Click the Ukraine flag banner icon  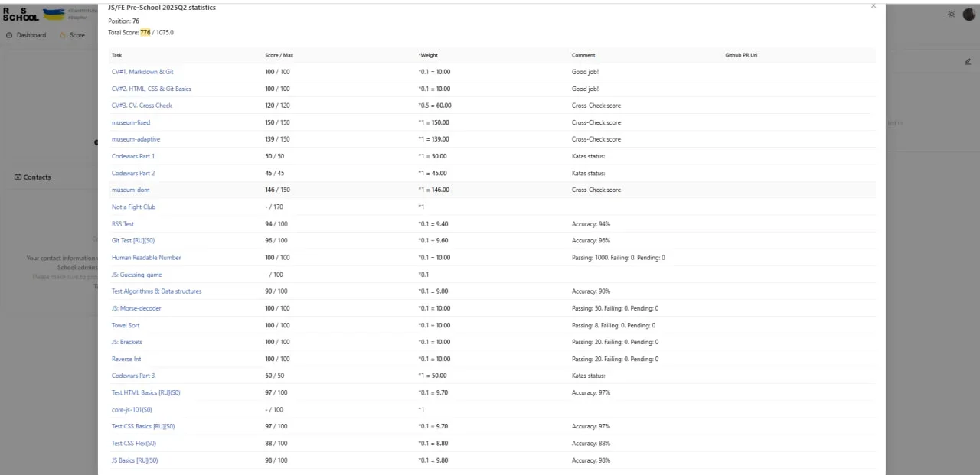tap(54, 14)
